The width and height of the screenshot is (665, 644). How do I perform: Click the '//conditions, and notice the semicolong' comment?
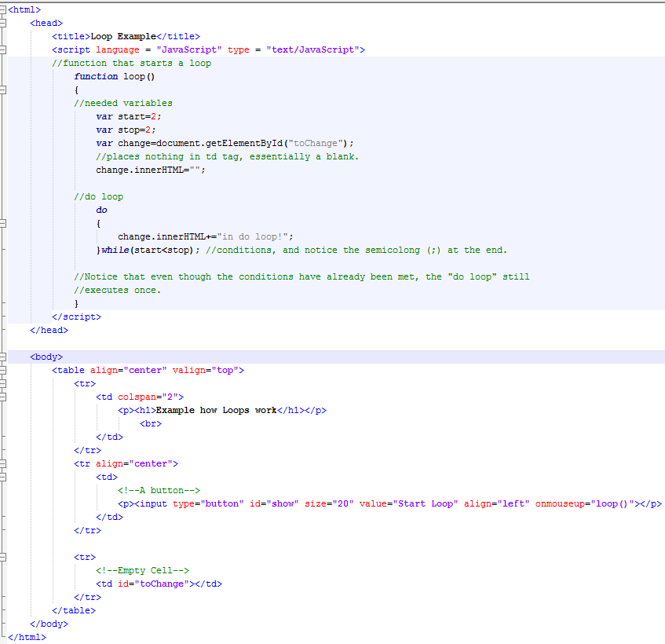pyautogui.click(x=356, y=251)
